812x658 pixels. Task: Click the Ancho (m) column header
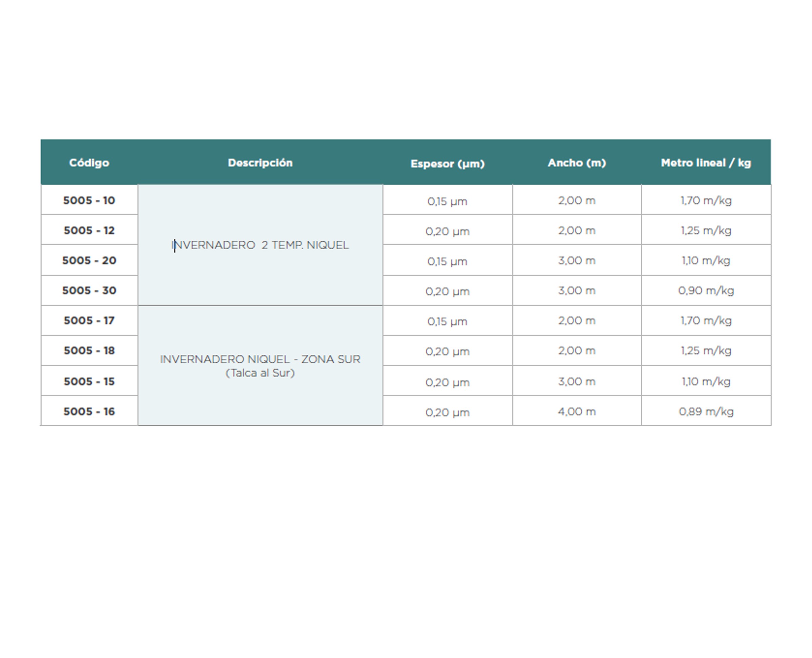point(577,162)
